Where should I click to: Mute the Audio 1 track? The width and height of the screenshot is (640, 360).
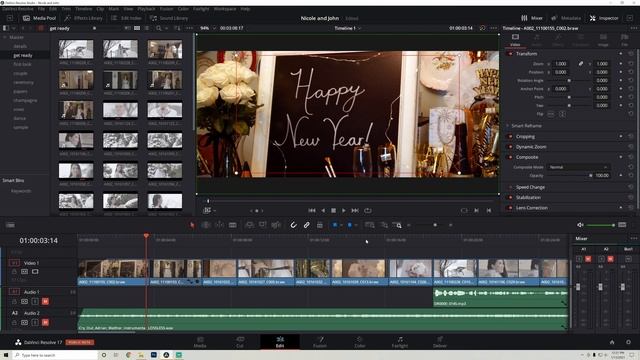[x=45, y=301]
